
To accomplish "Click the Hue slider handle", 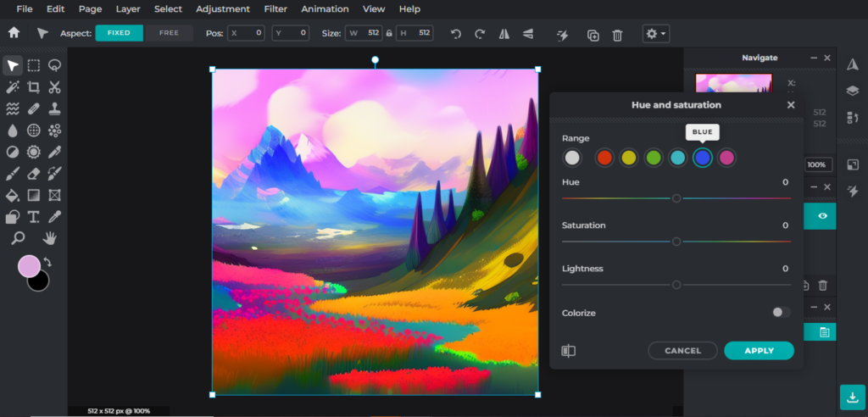I will coord(676,198).
